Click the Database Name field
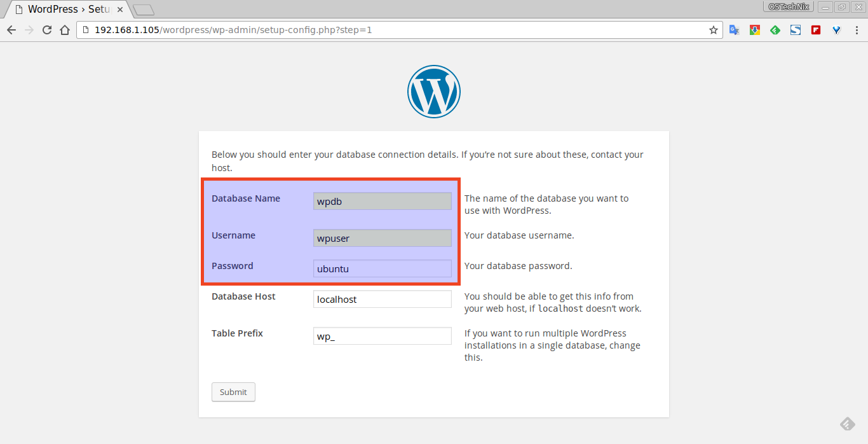The width and height of the screenshot is (868, 444). 383,201
